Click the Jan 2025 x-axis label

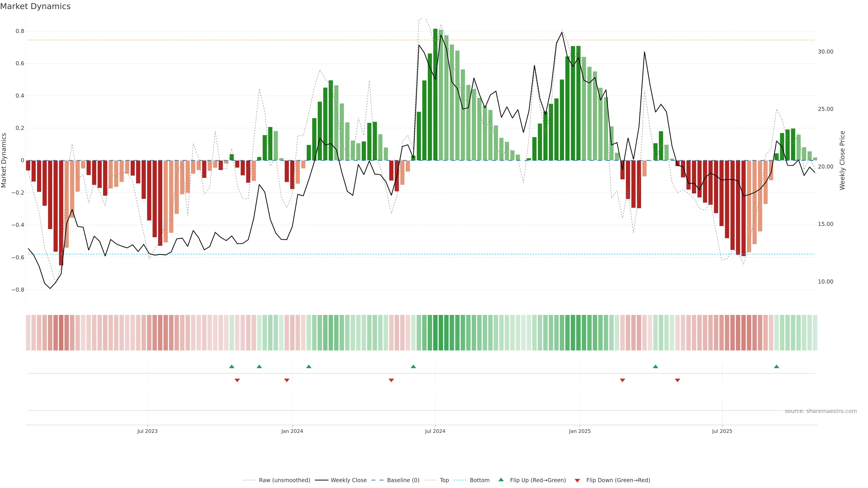580,431
